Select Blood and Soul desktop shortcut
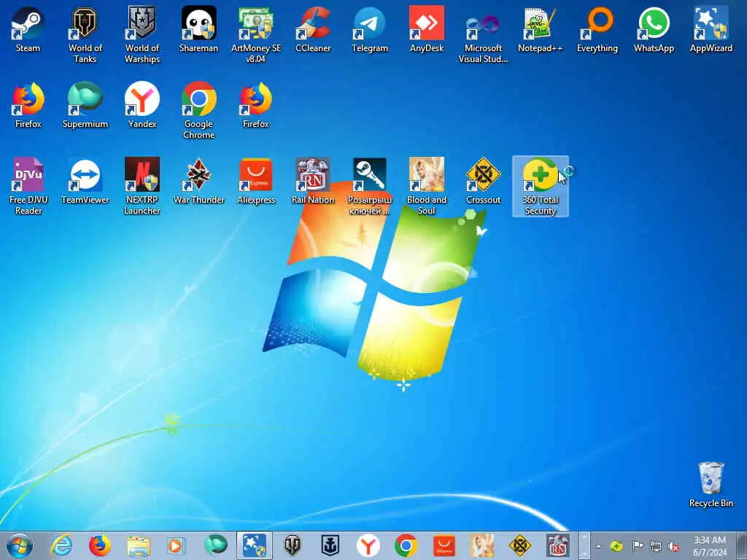 coord(426,186)
